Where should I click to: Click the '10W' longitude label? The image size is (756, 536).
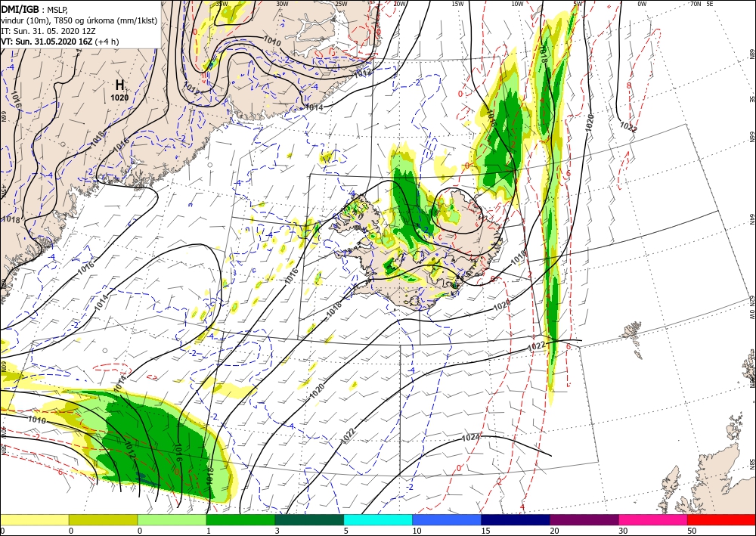(517, 4)
